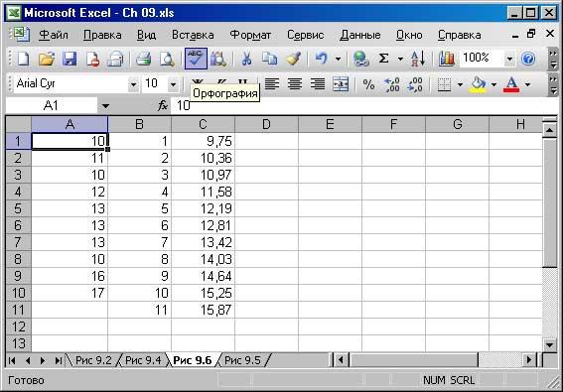
Task: Click the fx insert function button
Action: pyautogui.click(x=163, y=105)
